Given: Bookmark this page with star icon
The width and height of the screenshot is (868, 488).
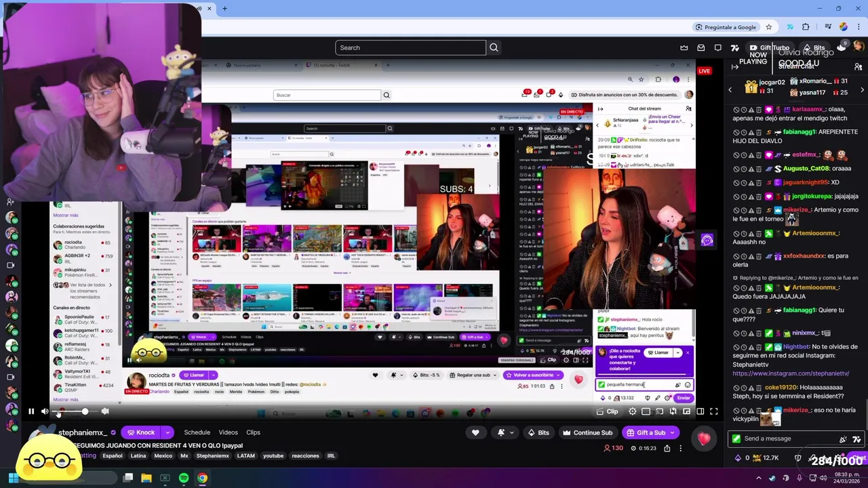Looking at the screenshot, I should tap(768, 27).
